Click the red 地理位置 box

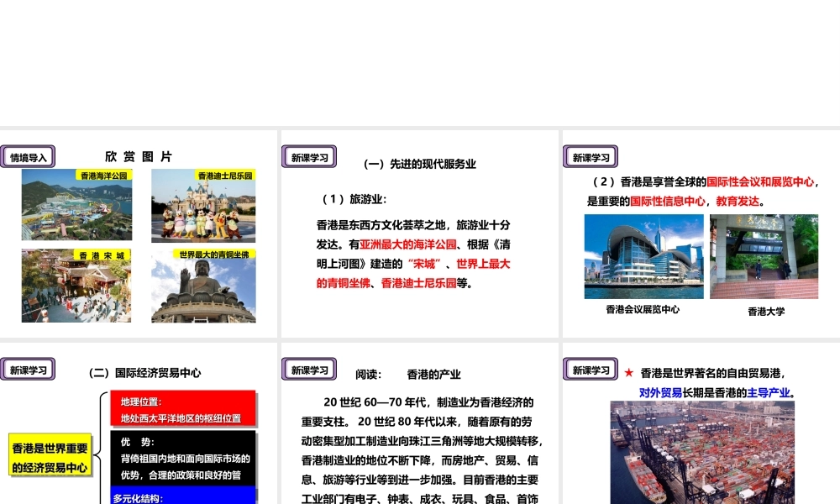tap(183, 409)
